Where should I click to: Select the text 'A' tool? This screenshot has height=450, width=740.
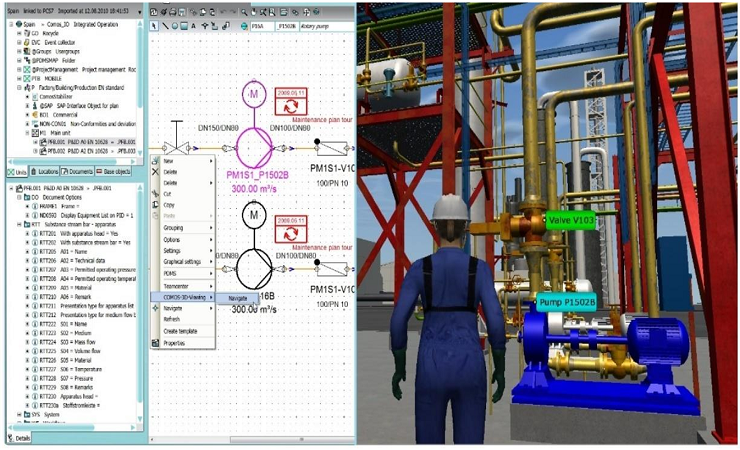(193, 26)
